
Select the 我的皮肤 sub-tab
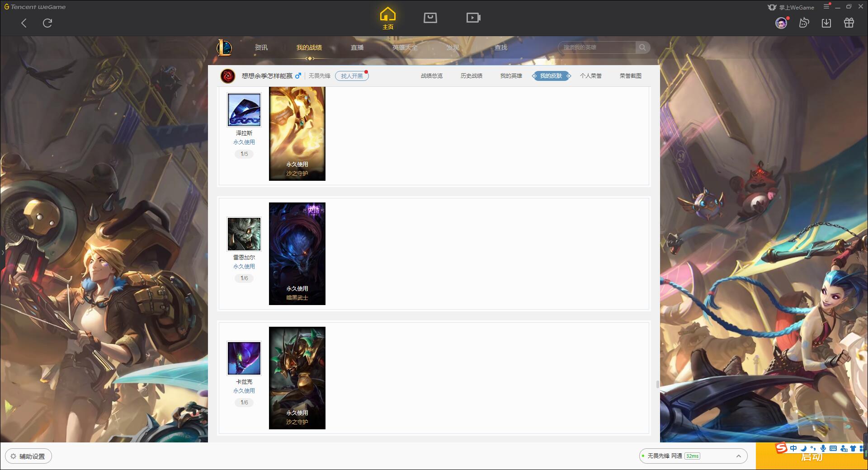coord(551,76)
